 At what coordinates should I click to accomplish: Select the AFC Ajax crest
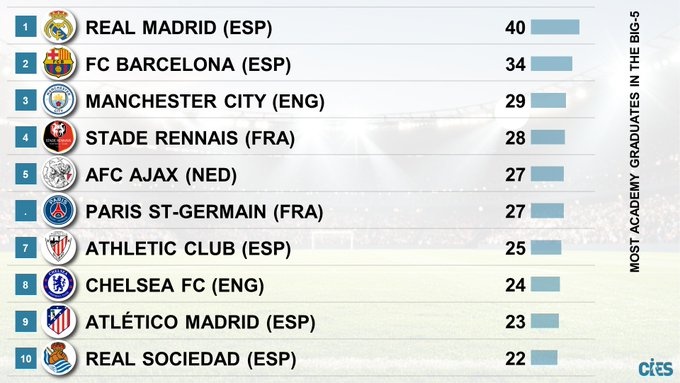coord(59,174)
